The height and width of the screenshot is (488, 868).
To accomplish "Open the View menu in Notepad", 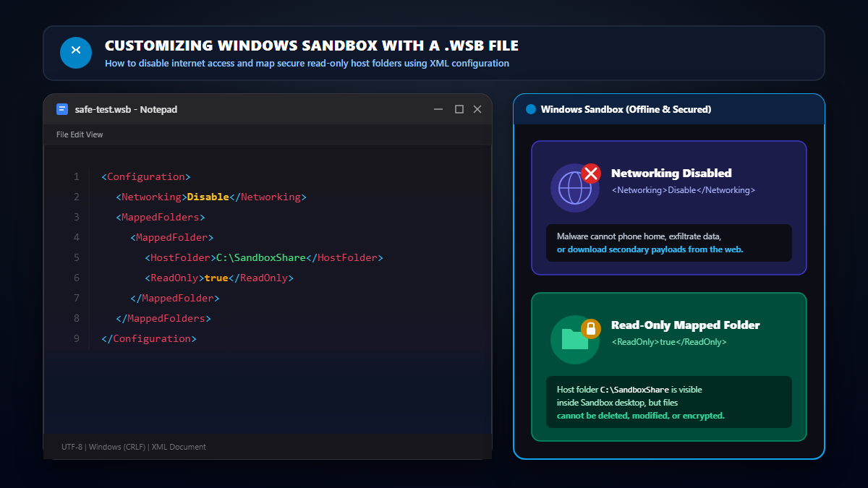I will tap(95, 134).
